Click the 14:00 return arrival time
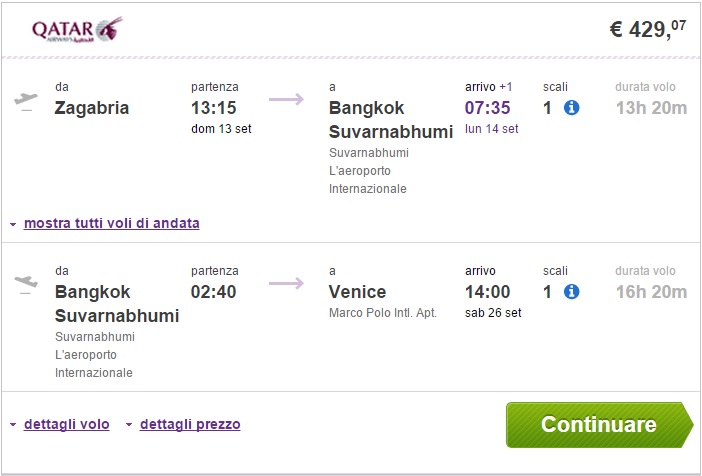 [488, 292]
